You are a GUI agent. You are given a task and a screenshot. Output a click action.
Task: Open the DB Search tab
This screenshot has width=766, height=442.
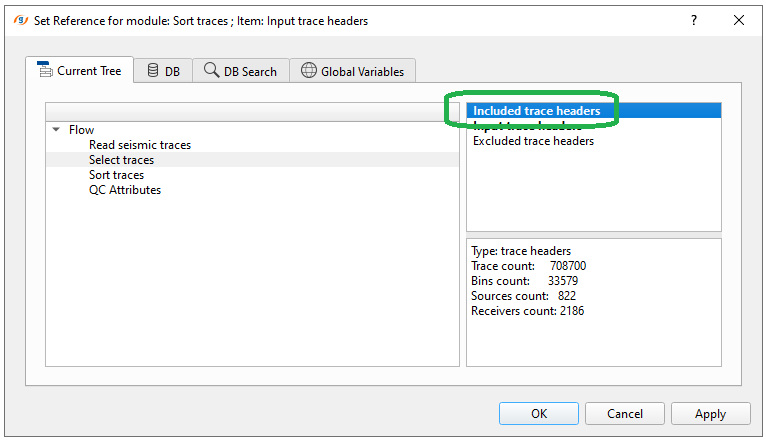(241, 71)
